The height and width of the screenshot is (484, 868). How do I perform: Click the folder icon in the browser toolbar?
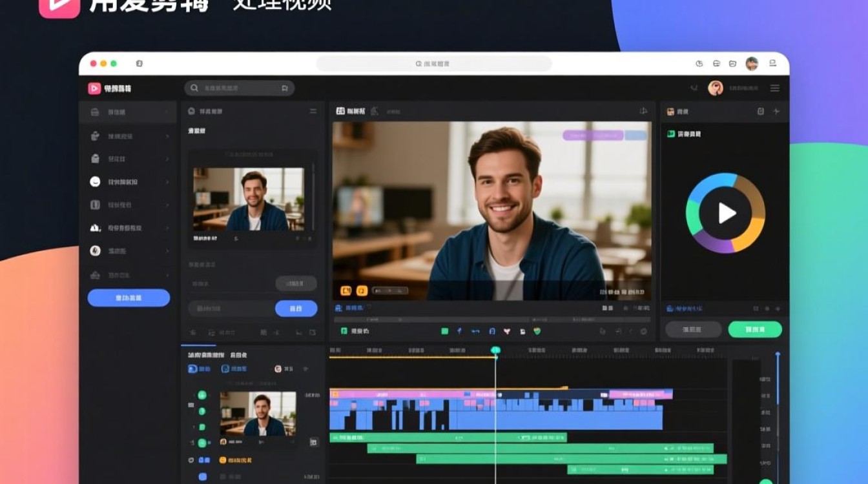[x=733, y=64]
